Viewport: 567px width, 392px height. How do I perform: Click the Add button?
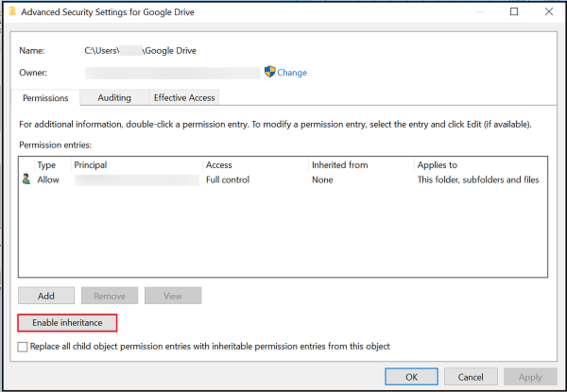pos(46,296)
